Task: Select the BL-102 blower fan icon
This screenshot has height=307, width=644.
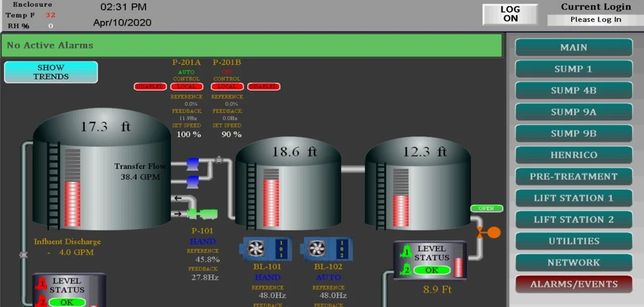Action: pos(317,249)
